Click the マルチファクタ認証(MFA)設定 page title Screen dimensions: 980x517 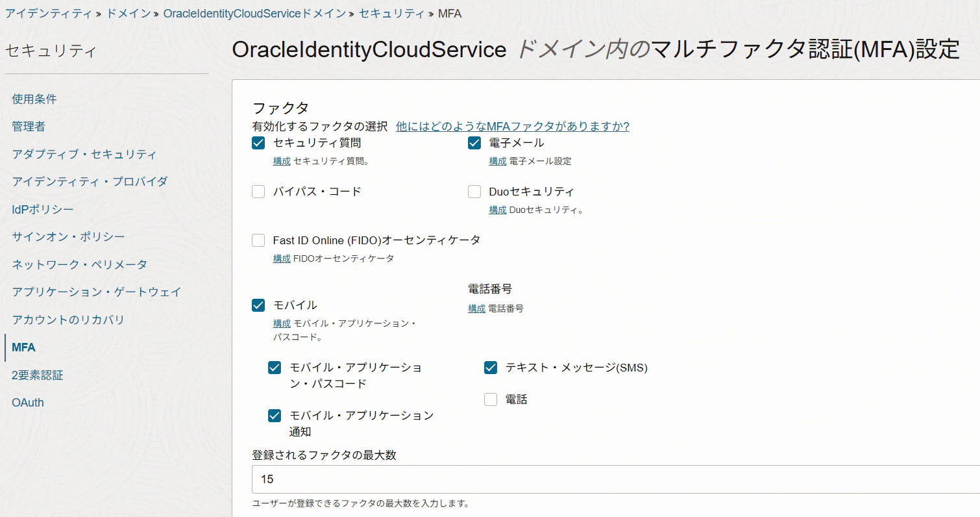pyautogui.click(x=805, y=49)
